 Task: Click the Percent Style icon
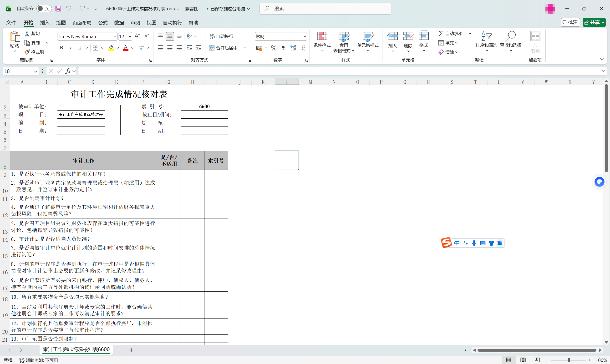[274, 48]
